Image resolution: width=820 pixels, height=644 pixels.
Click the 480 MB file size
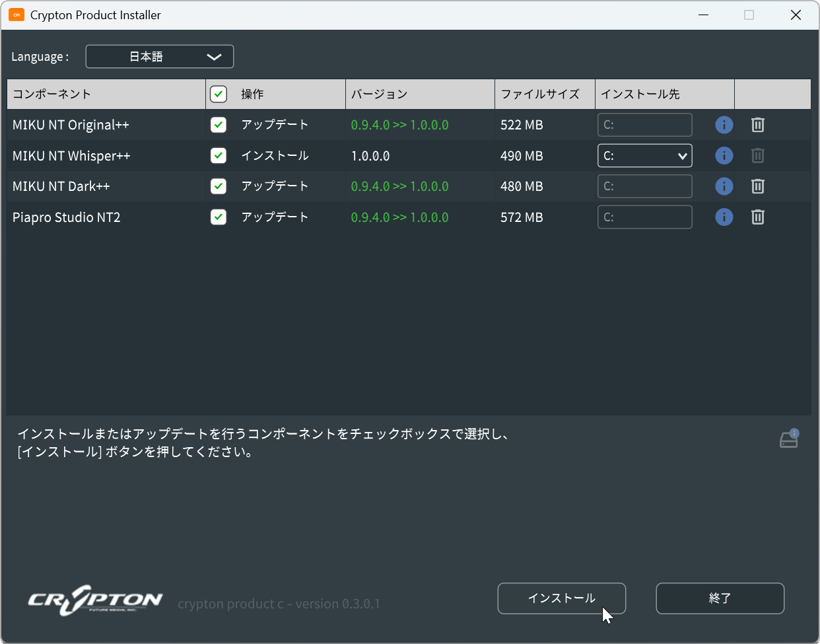tap(522, 186)
